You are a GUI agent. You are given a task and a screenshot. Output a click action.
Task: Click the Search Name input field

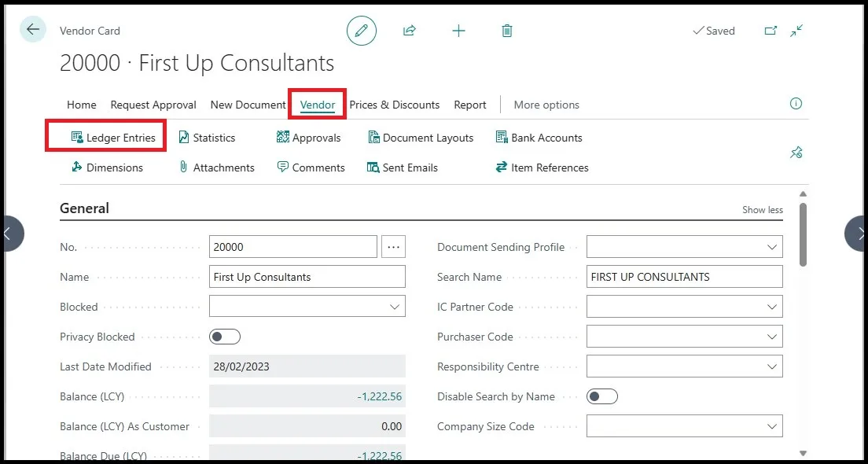point(685,277)
